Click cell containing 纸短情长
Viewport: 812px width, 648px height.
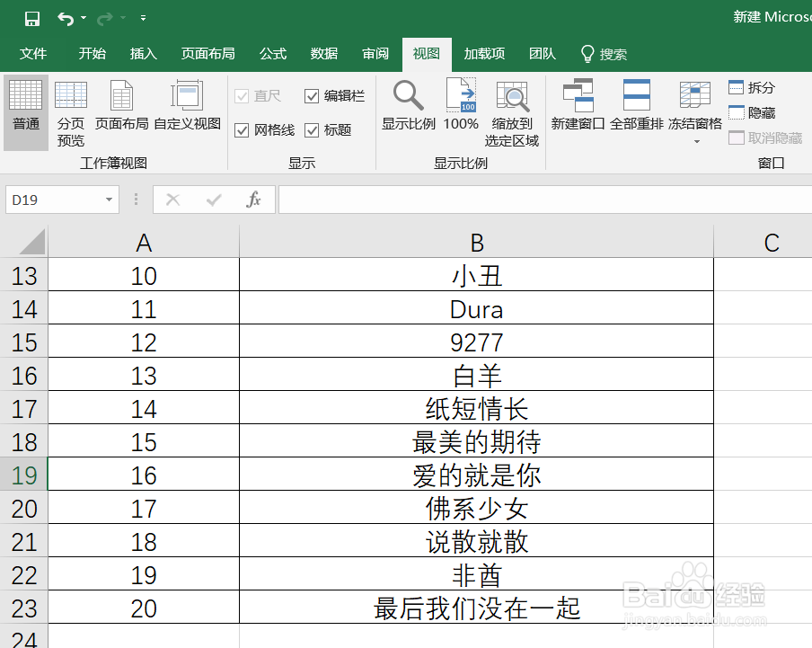(476, 408)
